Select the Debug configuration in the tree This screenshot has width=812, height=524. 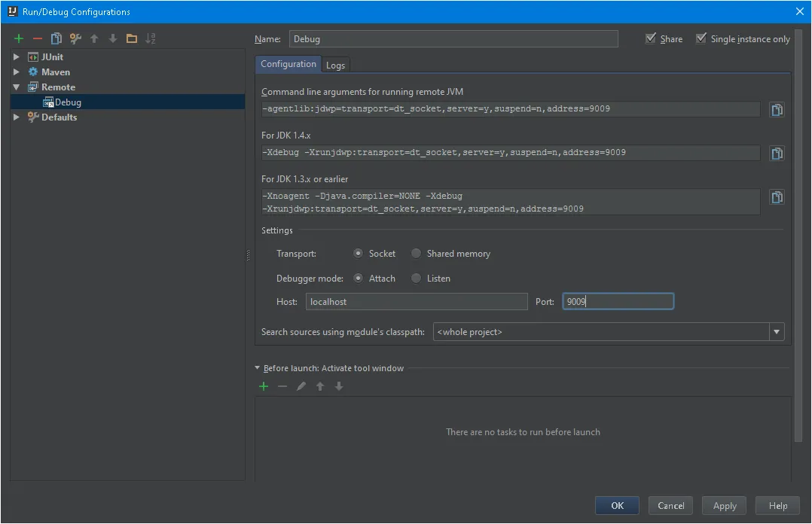click(x=127, y=102)
